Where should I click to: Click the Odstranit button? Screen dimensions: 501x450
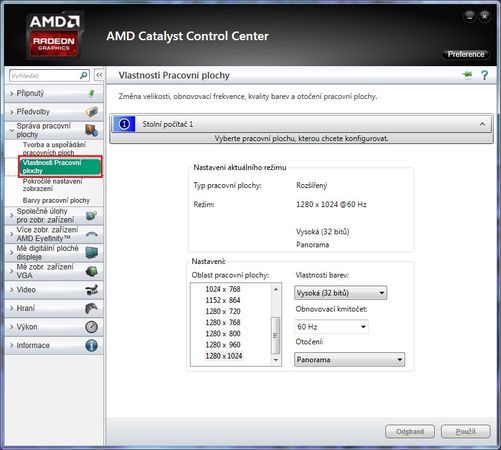[410, 432]
